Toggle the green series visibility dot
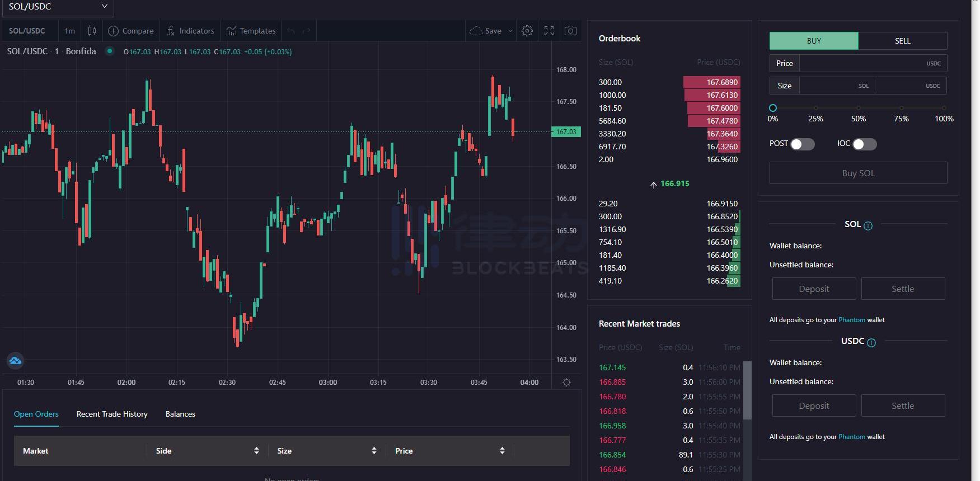980x481 pixels. (110, 51)
